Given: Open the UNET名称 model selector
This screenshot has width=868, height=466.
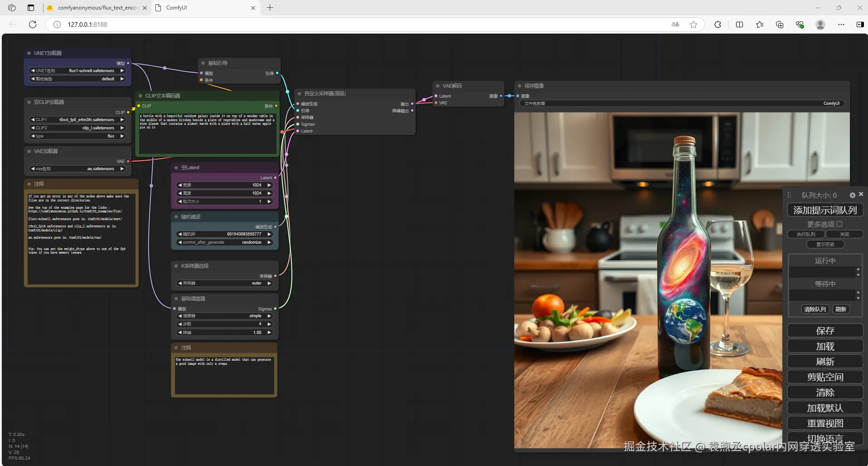Looking at the screenshot, I should [77, 71].
